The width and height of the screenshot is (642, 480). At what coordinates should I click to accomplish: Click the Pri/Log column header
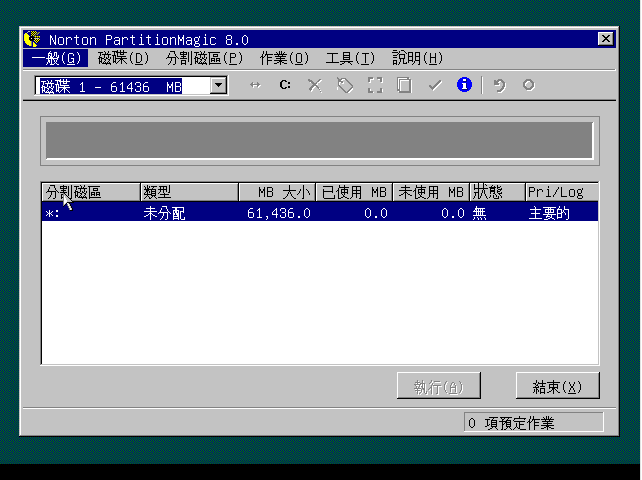pyautogui.click(x=562, y=192)
